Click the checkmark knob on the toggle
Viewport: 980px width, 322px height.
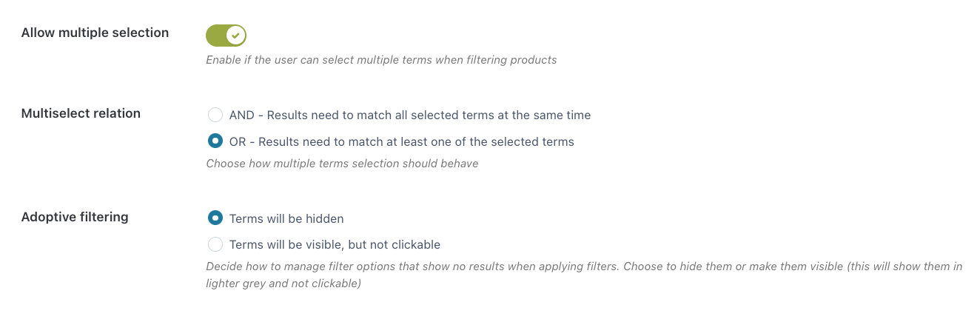point(235,35)
